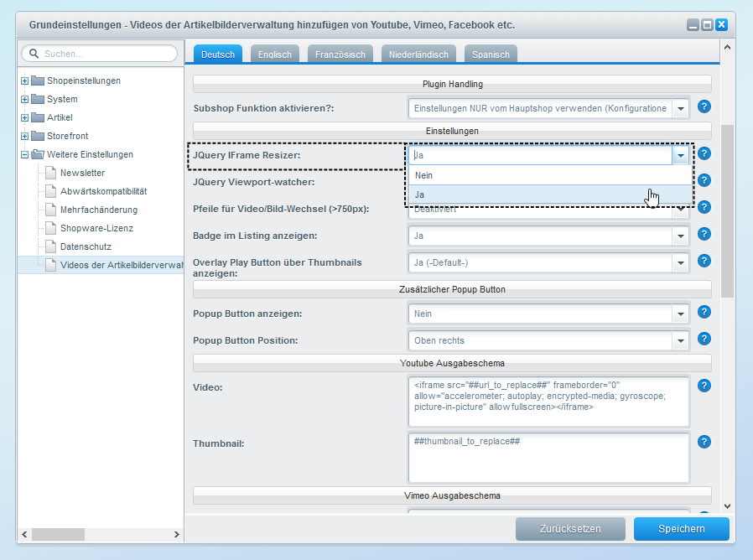Image resolution: width=753 pixels, height=560 pixels.
Task: Click the Speichern button
Action: [x=682, y=529]
